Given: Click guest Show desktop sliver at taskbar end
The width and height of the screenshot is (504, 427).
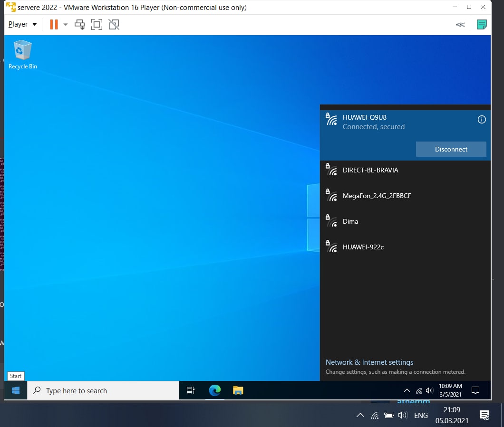Looking at the screenshot, I should pos(489,390).
